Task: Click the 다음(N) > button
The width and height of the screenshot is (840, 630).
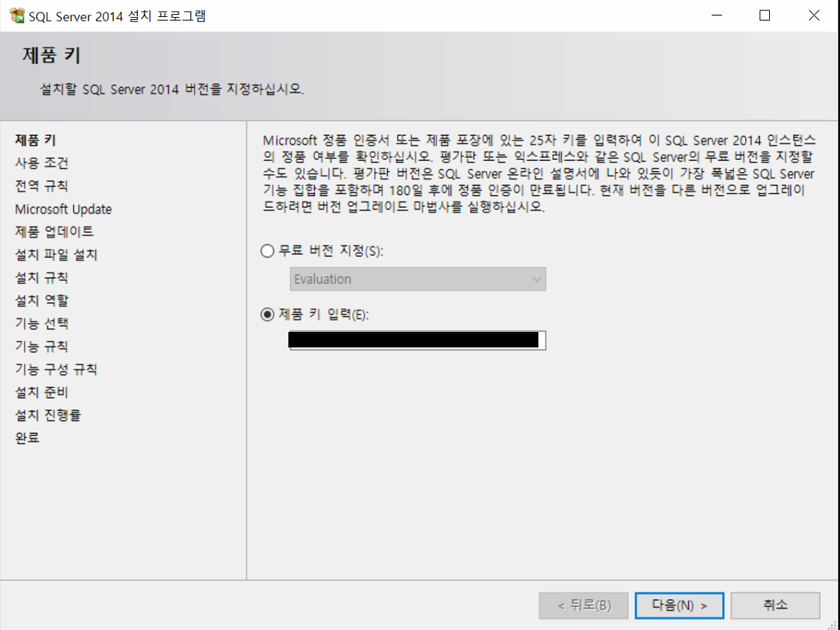Action: pos(679,606)
